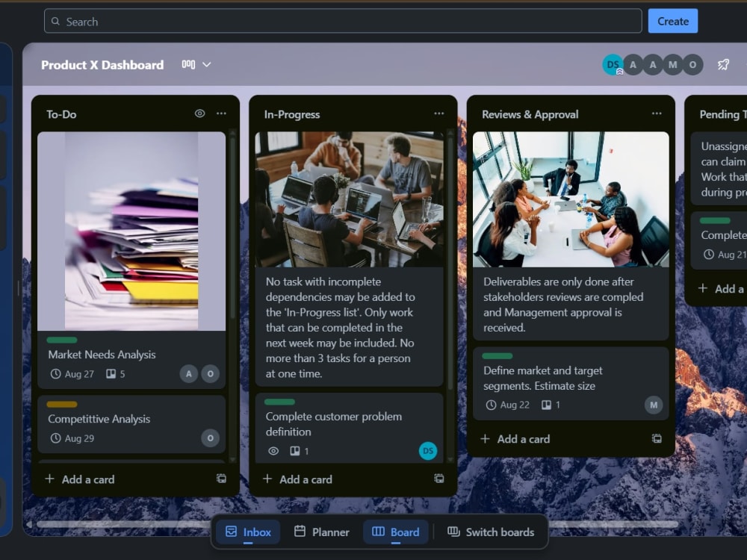Image resolution: width=747 pixels, height=560 pixels.
Task: Toggle the watch eye icon on To-Do list
Action: 199,113
